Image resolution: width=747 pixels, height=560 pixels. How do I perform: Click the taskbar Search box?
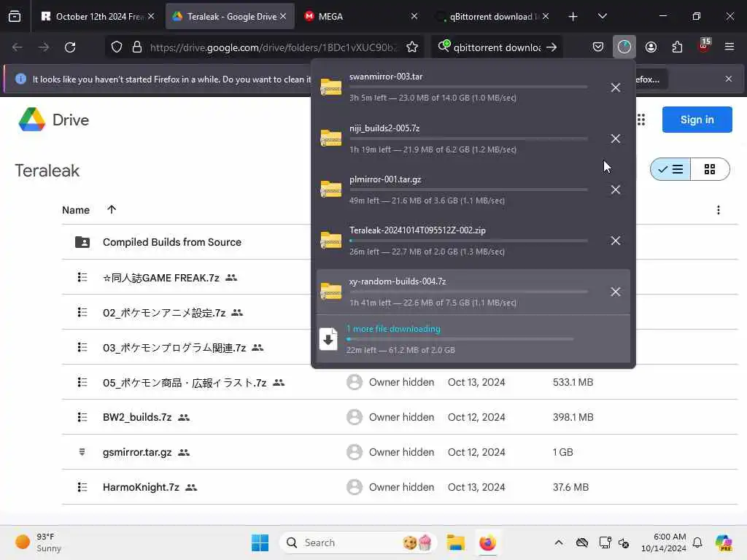click(x=357, y=542)
